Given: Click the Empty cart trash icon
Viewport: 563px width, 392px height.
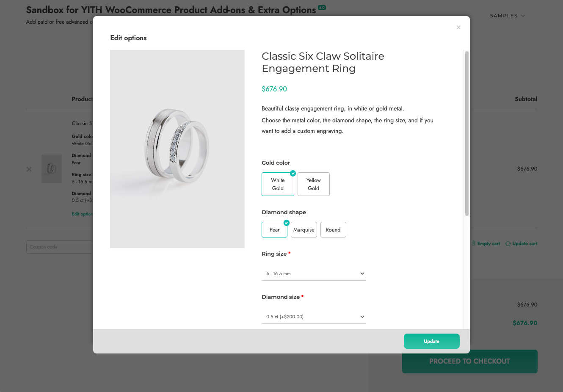Looking at the screenshot, I should [474, 243].
